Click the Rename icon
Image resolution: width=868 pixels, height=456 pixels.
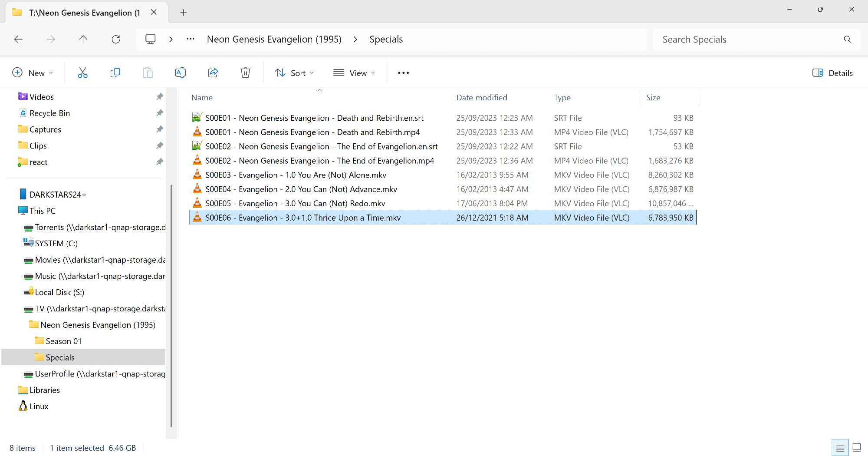(x=180, y=73)
